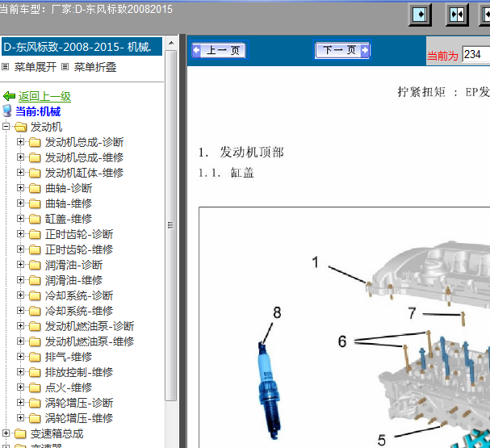Expand 缸盖-维修 node
Viewport: 490px width, 448px height.
click(20, 219)
